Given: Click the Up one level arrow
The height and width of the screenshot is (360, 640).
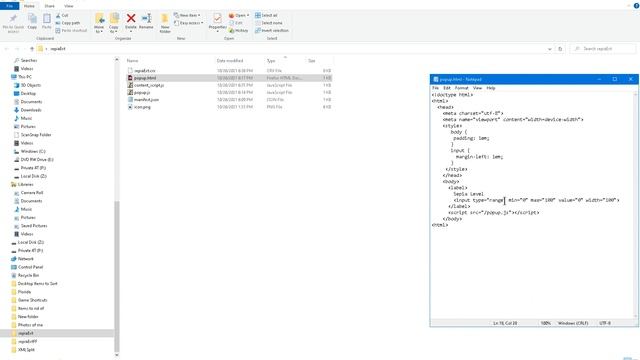Looking at the screenshot, I should 32,49.
